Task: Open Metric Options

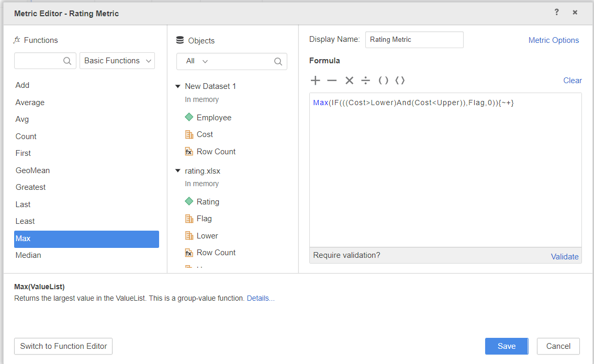Action: [x=553, y=40]
